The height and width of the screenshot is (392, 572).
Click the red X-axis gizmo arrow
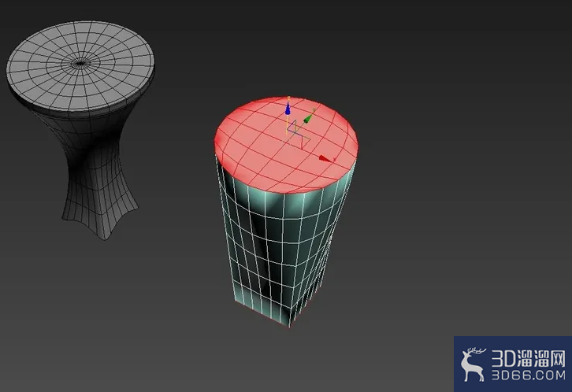tap(325, 158)
